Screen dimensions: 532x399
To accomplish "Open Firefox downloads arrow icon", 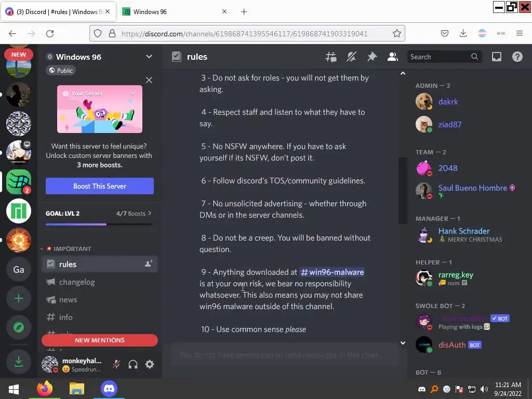I will click(x=463, y=33).
